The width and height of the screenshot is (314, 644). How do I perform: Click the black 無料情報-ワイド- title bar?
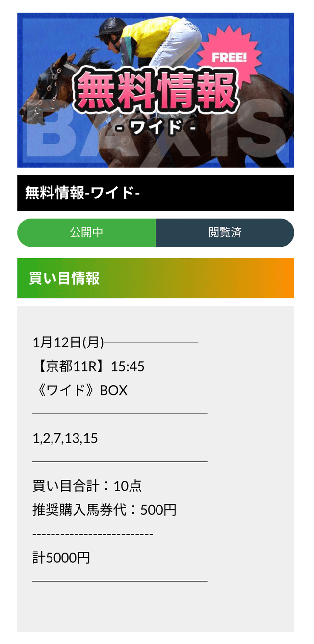pos(156,193)
